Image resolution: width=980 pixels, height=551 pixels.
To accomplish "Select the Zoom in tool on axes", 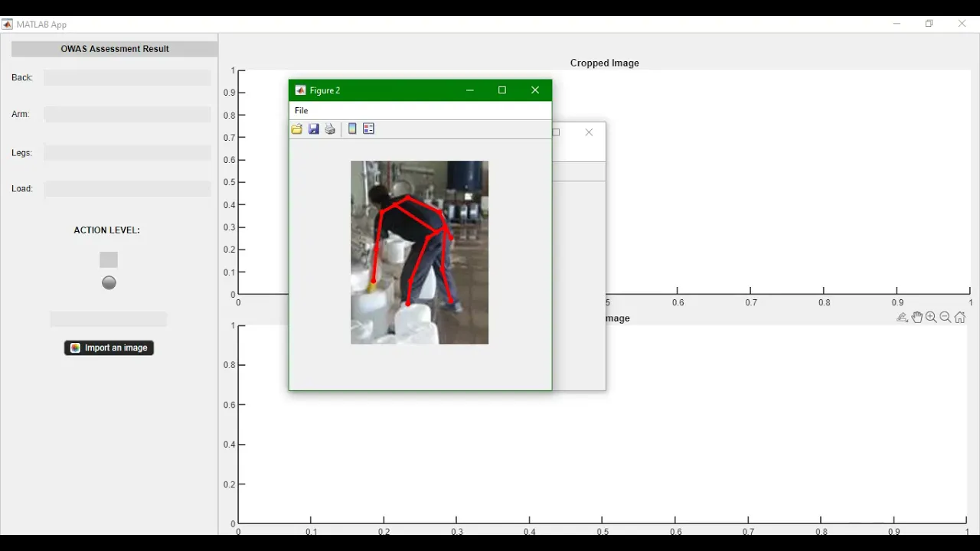I will 931,318.
